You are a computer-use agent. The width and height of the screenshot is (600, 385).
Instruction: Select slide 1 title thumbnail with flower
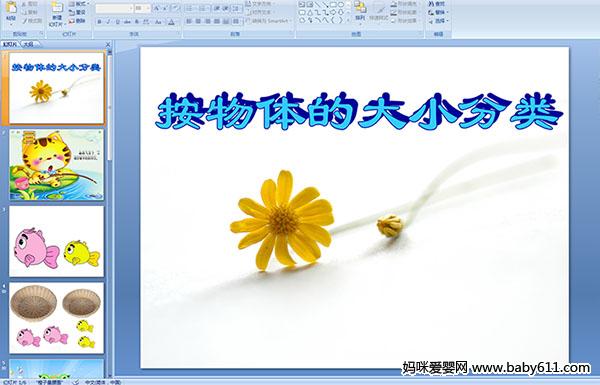(x=57, y=88)
